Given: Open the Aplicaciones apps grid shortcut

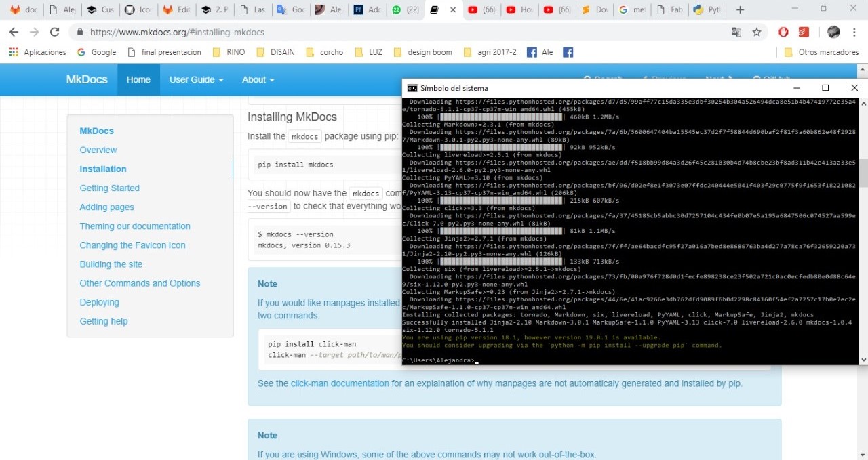Looking at the screenshot, I should click(x=37, y=52).
